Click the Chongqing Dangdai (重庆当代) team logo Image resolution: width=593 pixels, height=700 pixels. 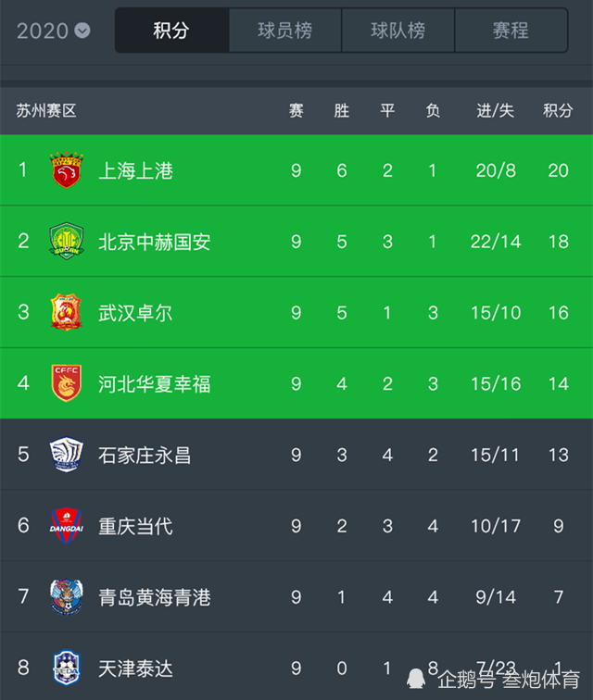[x=67, y=526]
